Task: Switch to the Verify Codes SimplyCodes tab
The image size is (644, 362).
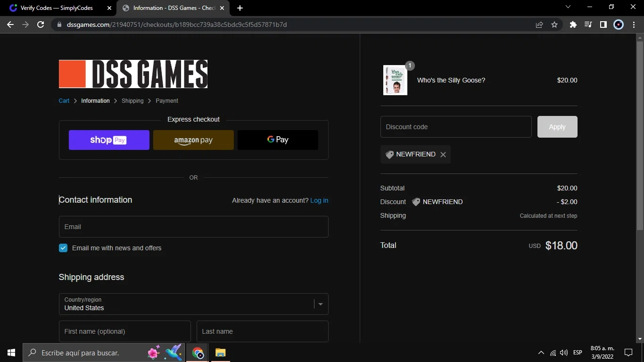Action: click(x=58, y=8)
